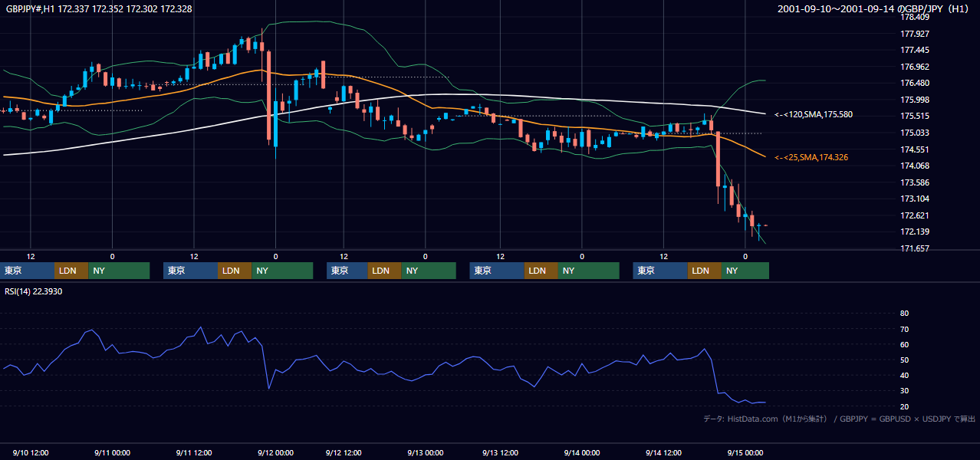Click the RSI 20 level label
Screen dimensions: 980x460
click(904, 406)
